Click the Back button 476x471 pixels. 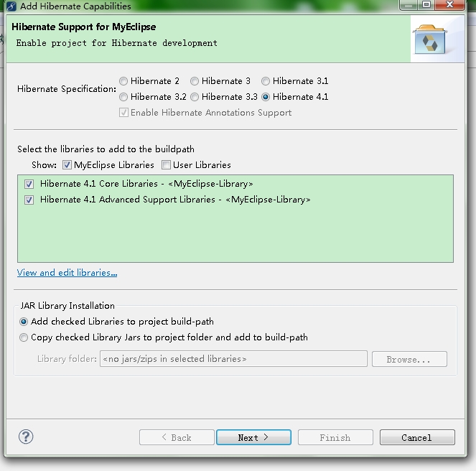tap(177, 437)
